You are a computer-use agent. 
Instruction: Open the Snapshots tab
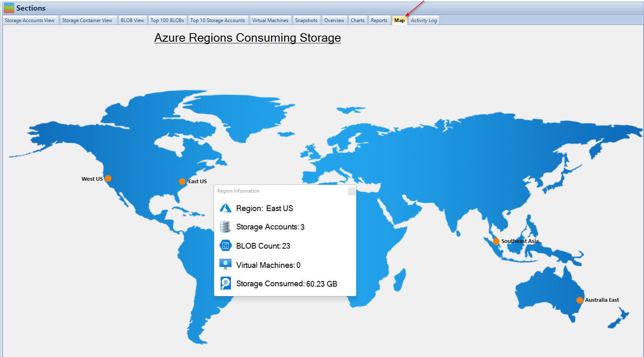[x=306, y=20]
